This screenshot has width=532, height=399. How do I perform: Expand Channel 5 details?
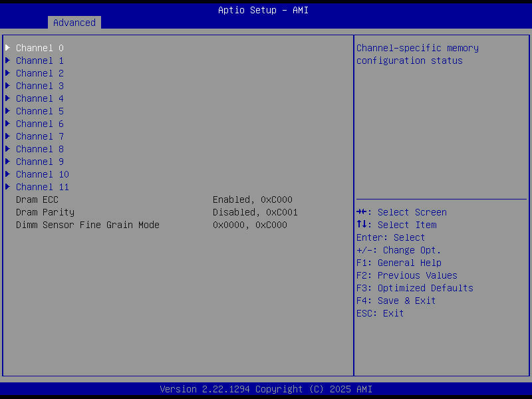pos(39,110)
